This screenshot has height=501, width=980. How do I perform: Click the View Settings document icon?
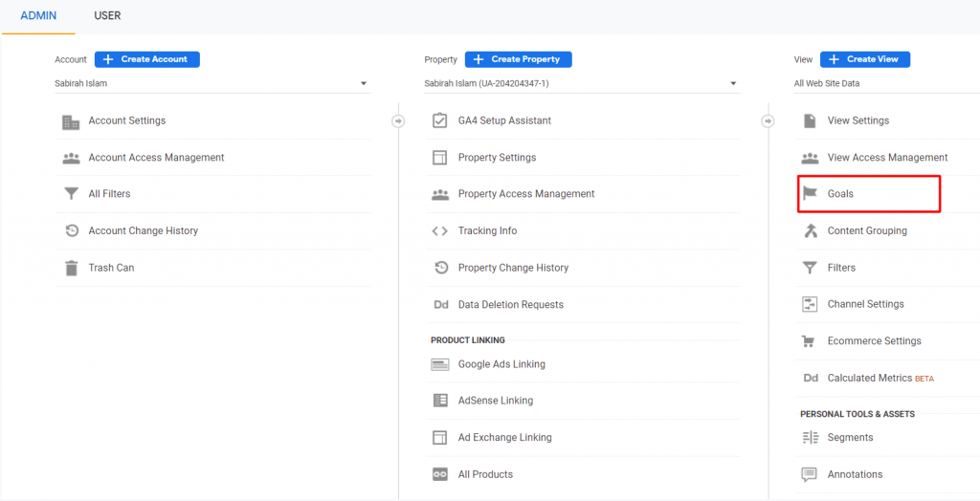810,120
